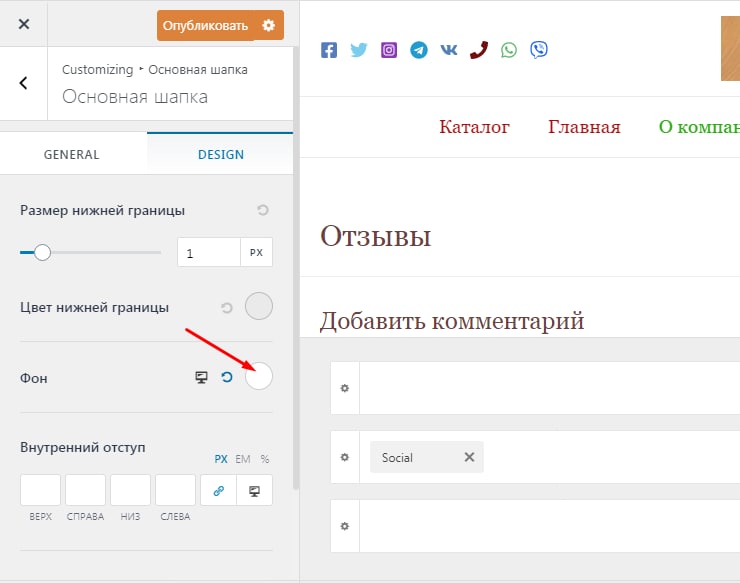Screen dimensions: 740x583
Task: Click the ВЕРХ padding input
Action: tap(41, 490)
